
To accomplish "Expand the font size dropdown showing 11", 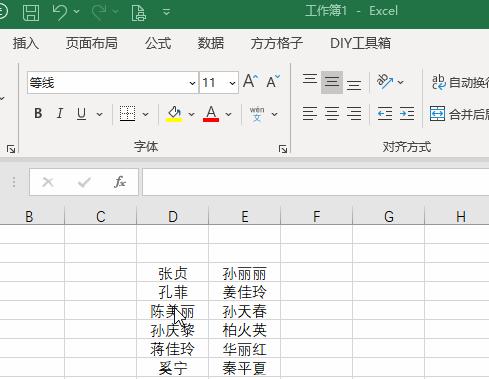I will click(x=232, y=83).
